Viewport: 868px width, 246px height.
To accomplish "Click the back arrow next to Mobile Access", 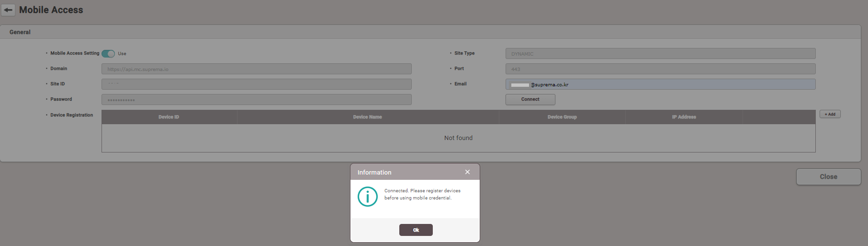I will click(8, 10).
